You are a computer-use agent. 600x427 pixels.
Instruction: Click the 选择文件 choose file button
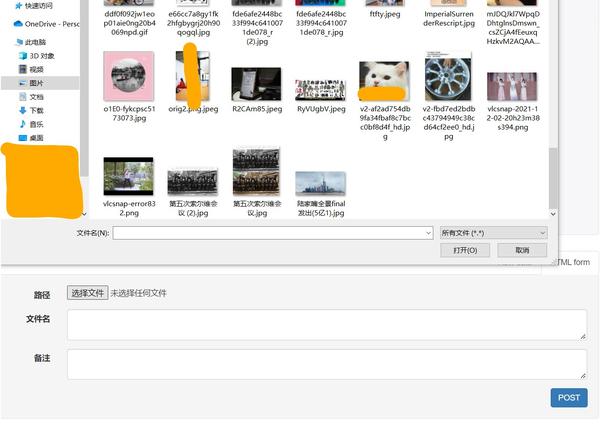(88, 293)
